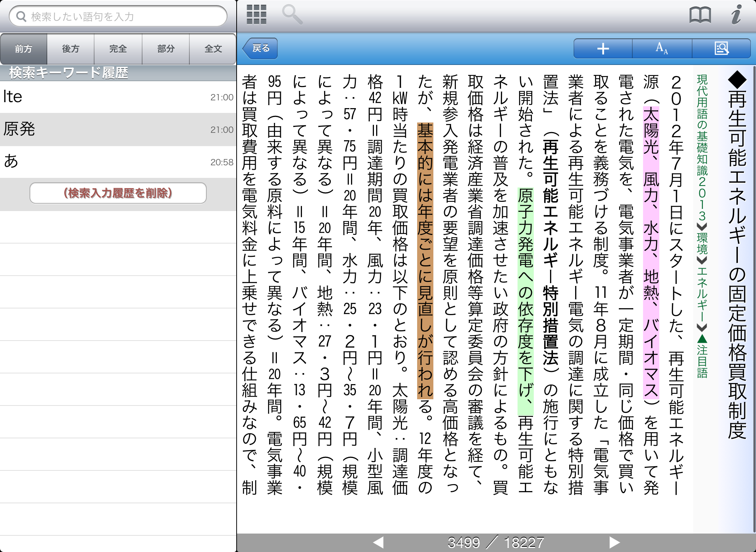Click the page position 3499 / 18227 indicator
The image size is (756, 552).
(x=496, y=542)
